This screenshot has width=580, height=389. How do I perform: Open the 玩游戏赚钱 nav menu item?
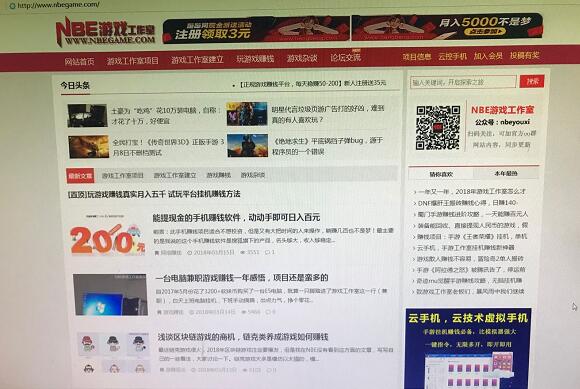click(x=255, y=59)
